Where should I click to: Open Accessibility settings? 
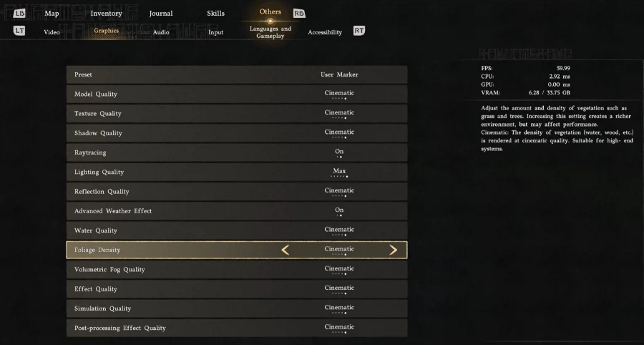[x=325, y=32]
